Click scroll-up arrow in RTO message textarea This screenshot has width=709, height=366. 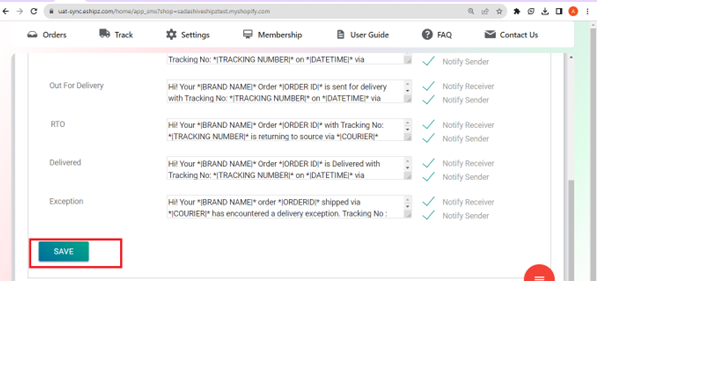407,122
